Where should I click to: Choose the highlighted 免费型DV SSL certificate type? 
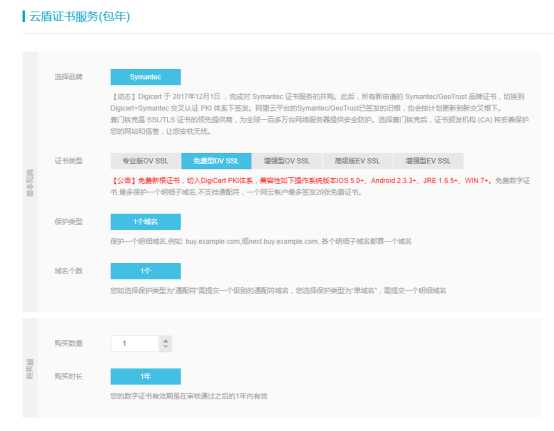tap(216, 161)
